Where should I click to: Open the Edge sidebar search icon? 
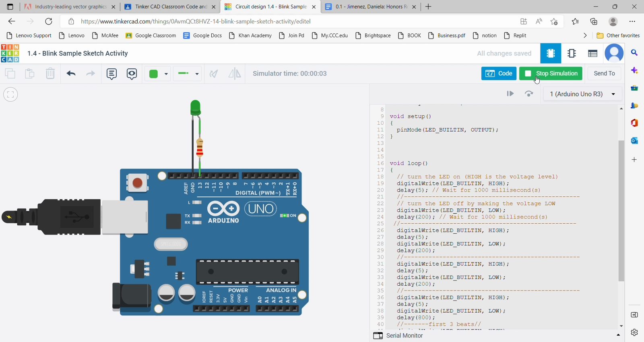(x=634, y=53)
